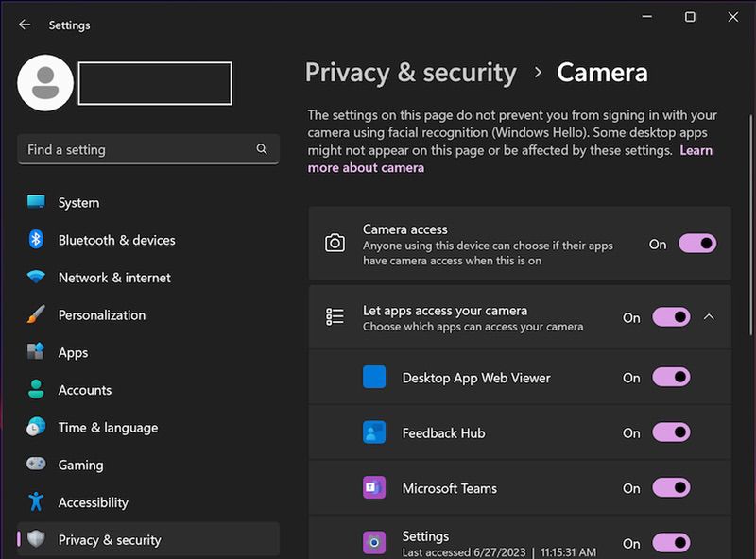Click the Desktop App Web Viewer label

point(476,378)
